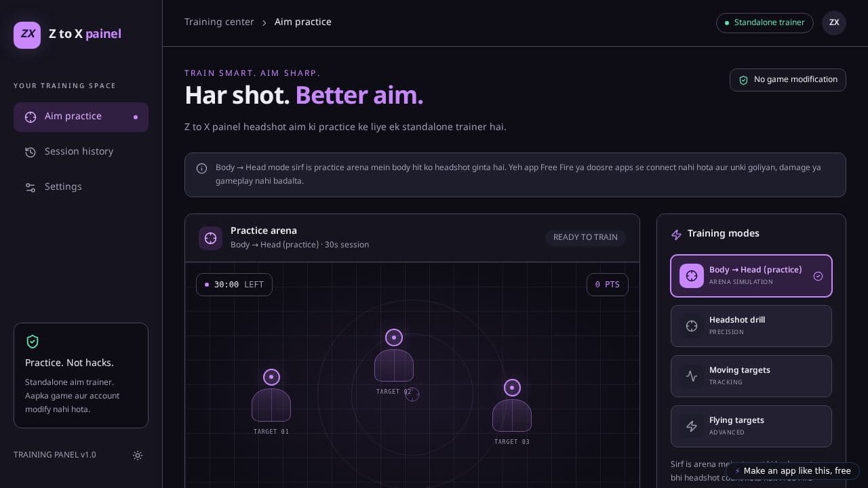Click the Standalone trainer badge
The width and height of the screenshot is (868, 488).
(x=764, y=22)
